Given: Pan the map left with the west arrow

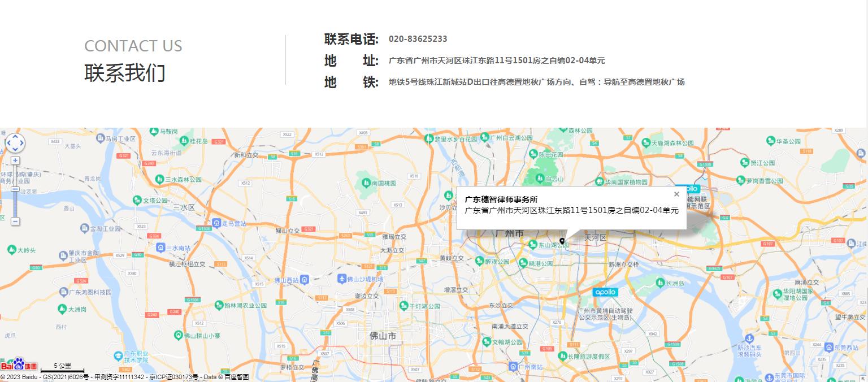Looking at the screenshot, I should click(8, 144).
